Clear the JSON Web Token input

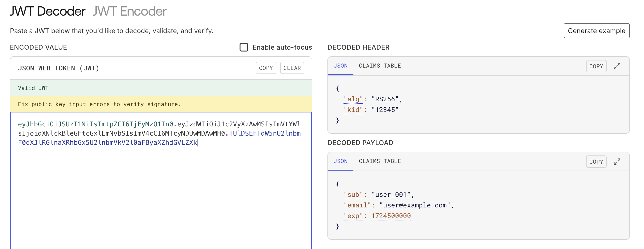[292, 68]
